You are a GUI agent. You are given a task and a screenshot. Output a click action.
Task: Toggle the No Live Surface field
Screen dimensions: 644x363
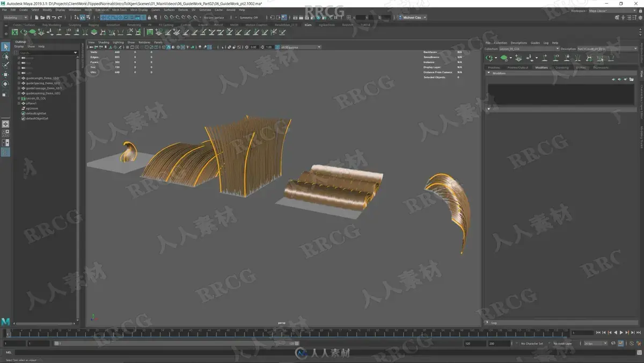tap(215, 17)
